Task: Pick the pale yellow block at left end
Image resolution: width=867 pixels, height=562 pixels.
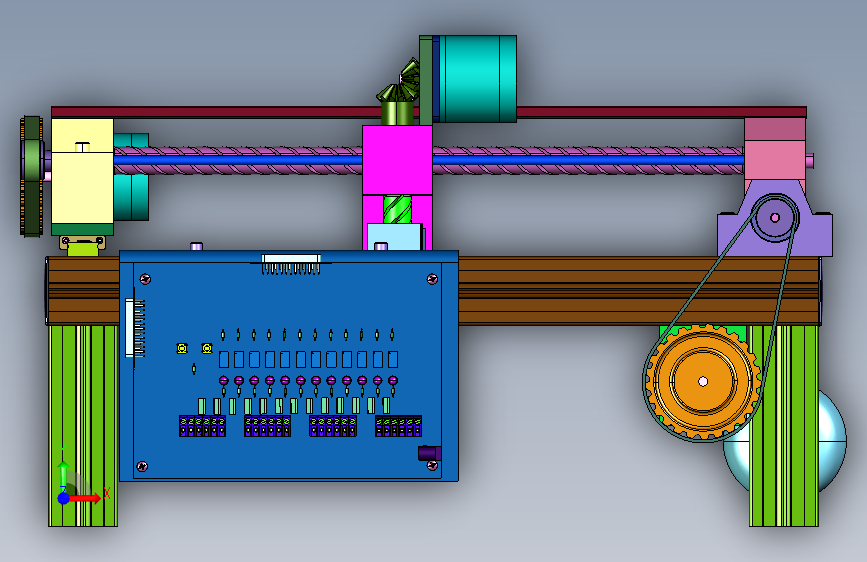Action: pos(82,171)
